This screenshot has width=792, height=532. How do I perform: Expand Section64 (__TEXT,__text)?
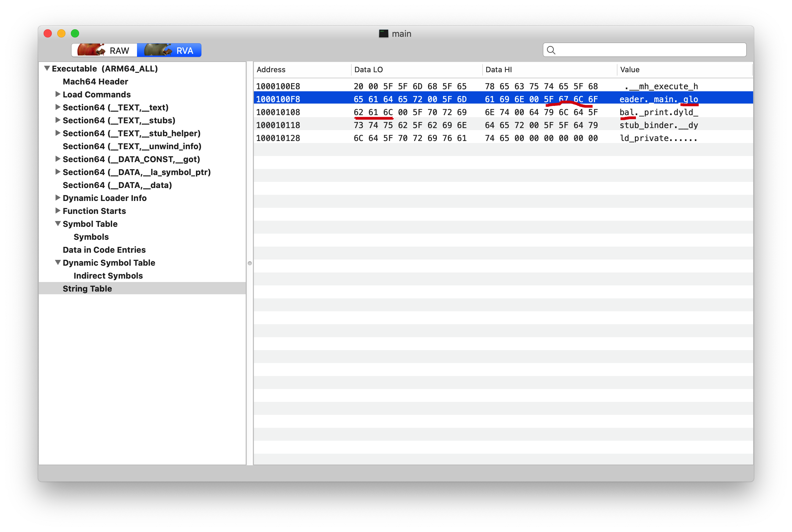(x=58, y=107)
